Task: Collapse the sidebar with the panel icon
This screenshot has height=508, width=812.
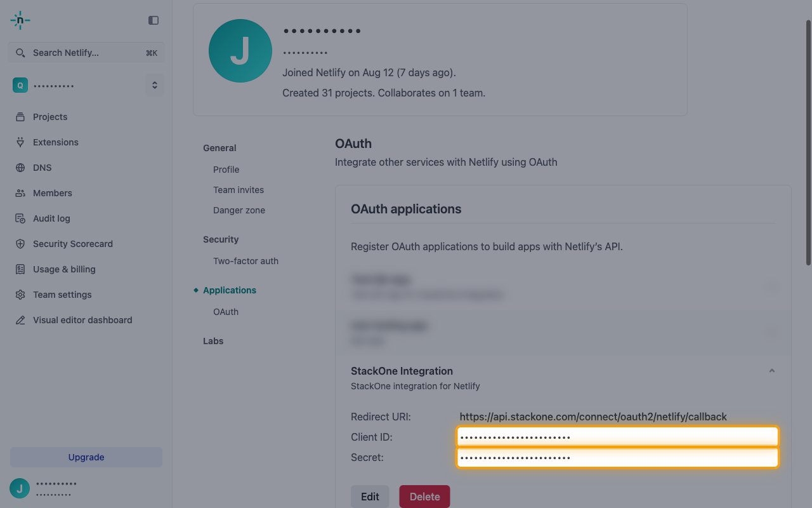Action: 154,20
